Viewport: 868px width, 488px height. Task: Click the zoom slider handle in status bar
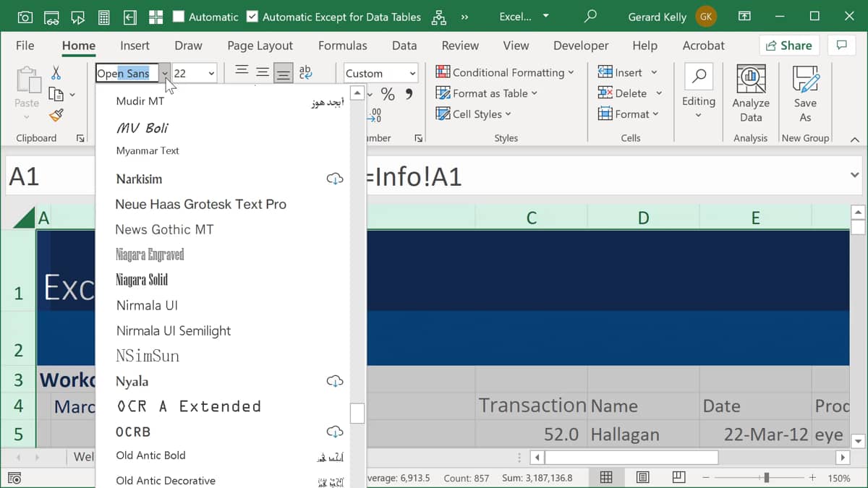pos(766,477)
